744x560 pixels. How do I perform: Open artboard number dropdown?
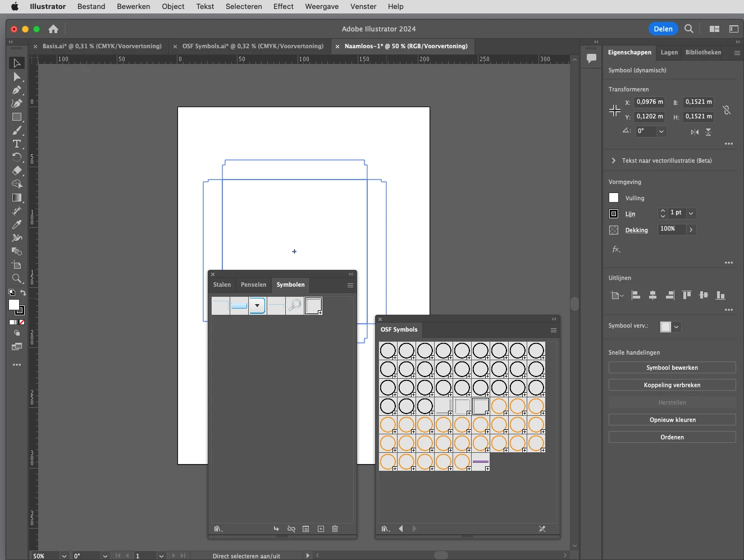pos(161,556)
